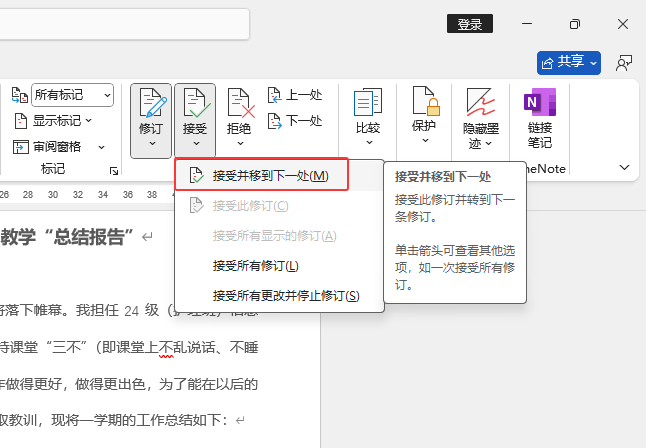646x448 pixels.
Task: Click the text 我担任 24 级 in document
Action: tap(118, 310)
